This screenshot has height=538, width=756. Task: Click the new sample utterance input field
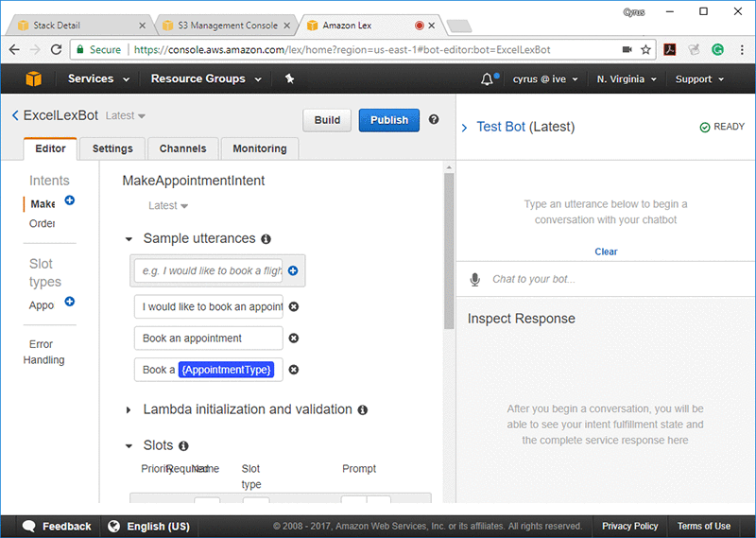point(209,270)
